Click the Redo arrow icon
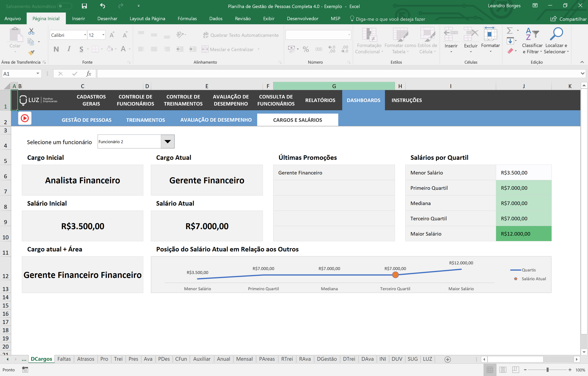 pos(121,6)
